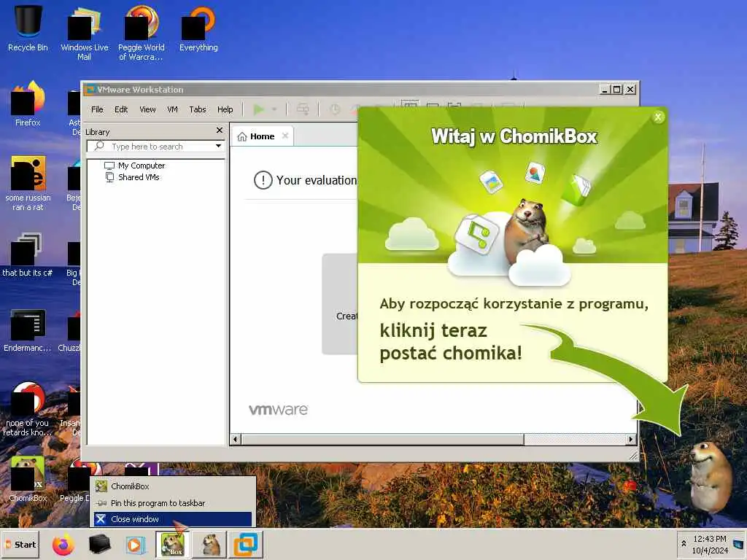The width and height of the screenshot is (747, 560).
Task: Choose Pin this program to taskbar
Action: tap(173, 503)
